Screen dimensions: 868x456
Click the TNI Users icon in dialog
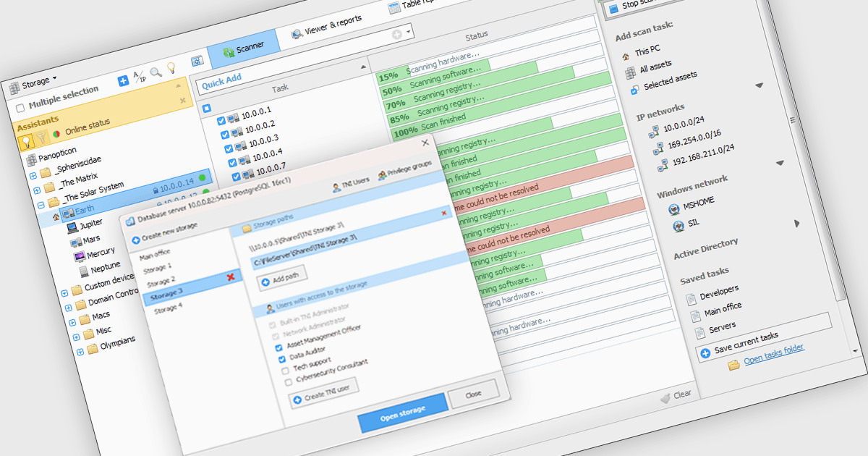(x=336, y=187)
